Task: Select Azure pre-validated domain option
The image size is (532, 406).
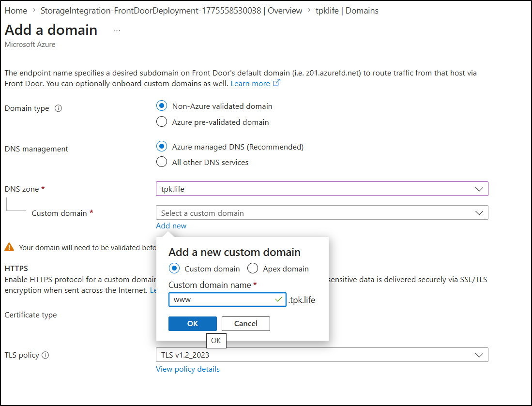Action: pos(162,122)
